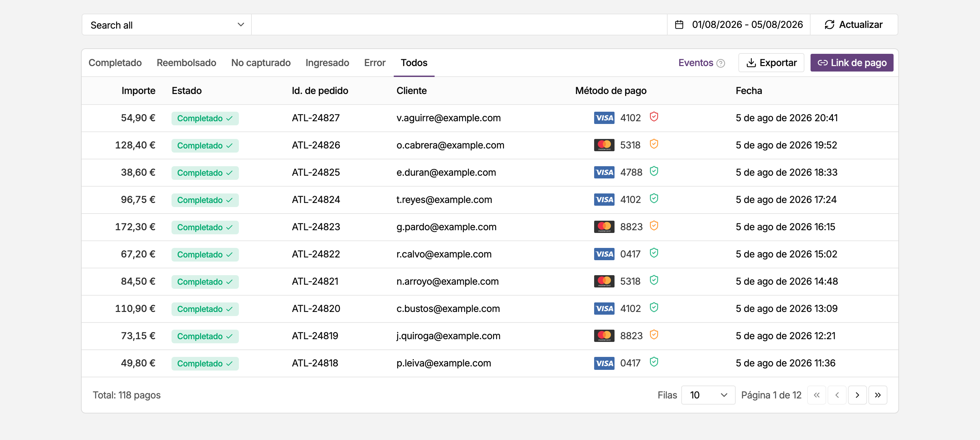The height and width of the screenshot is (440, 980).
Task: Click the orange shield icon for ATL-24819
Action: coord(654,335)
